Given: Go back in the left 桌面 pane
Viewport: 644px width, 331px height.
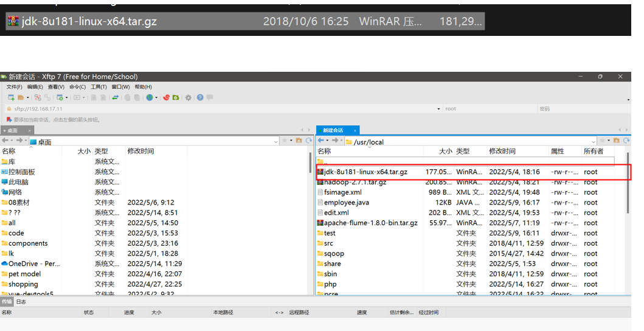Looking at the screenshot, I should 5,141.
